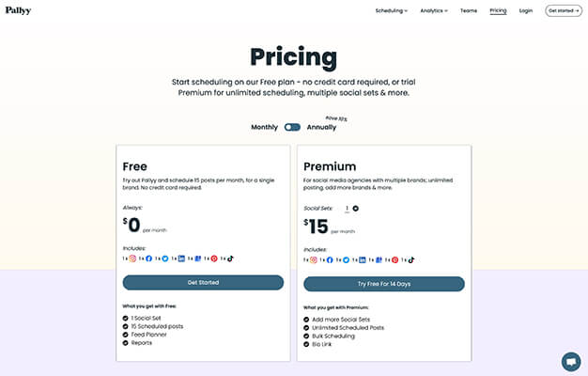Image resolution: width=588 pixels, height=376 pixels.
Task: Increase Social Sets with the plus button
Action: click(356, 208)
